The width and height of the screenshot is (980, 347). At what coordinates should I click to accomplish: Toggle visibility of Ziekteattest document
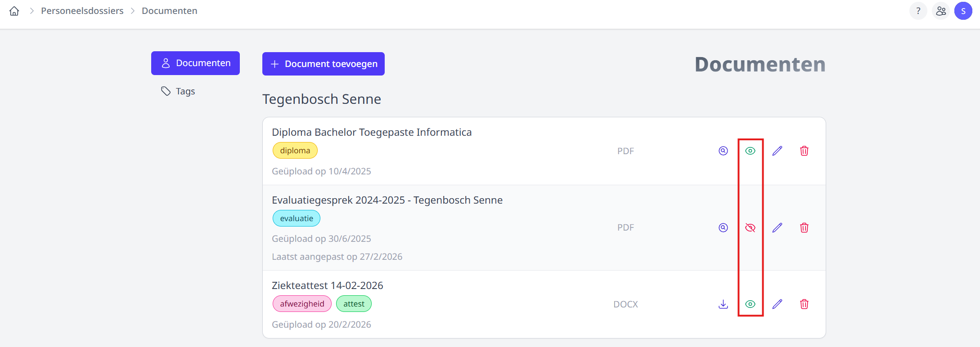click(x=750, y=304)
